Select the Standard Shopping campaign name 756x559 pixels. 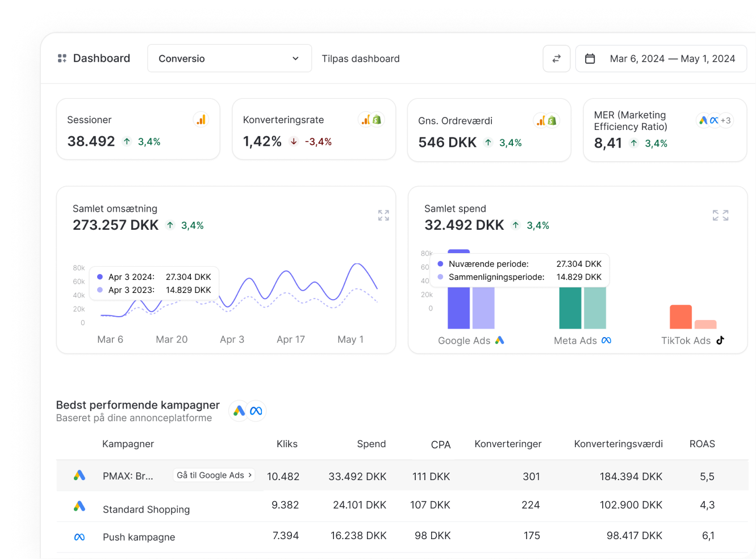[146, 510]
